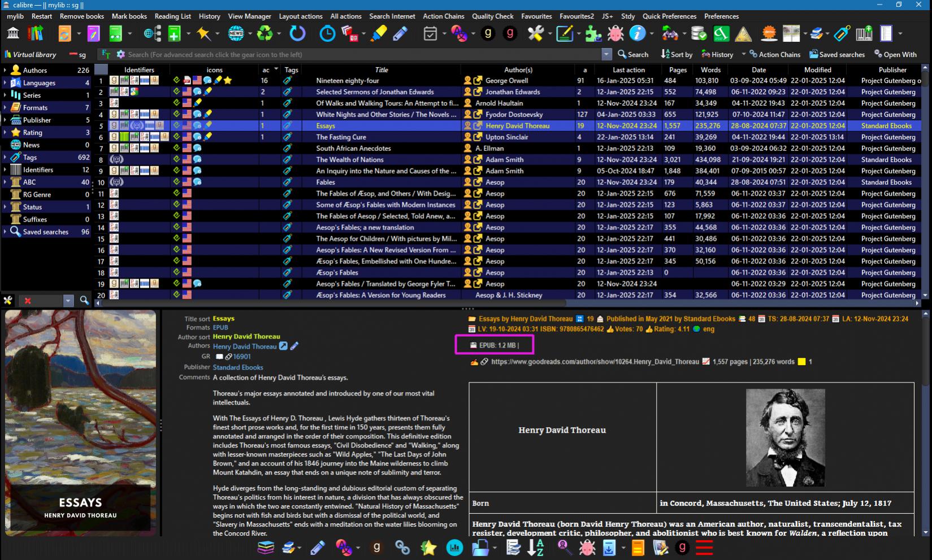Open the NEWS globe icon

coord(236,34)
